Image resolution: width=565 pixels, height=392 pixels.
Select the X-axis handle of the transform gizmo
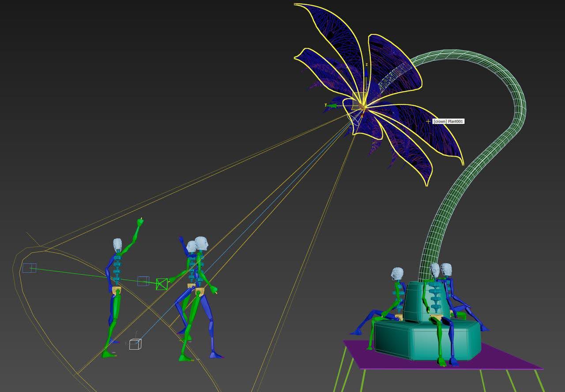point(362,117)
